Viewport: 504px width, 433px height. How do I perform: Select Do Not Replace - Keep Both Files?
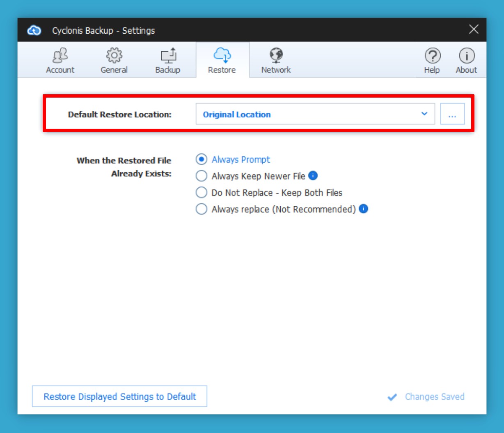[x=201, y=192]
